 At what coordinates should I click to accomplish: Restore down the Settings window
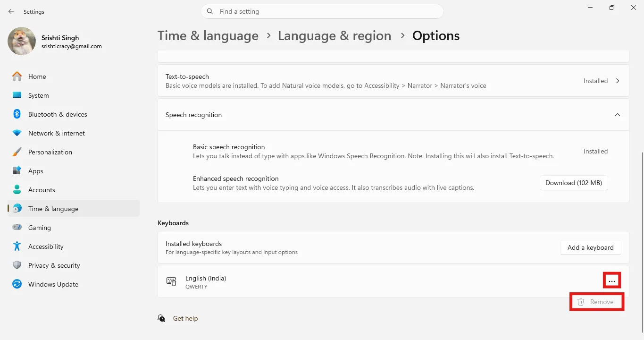(x=612, y=8)
